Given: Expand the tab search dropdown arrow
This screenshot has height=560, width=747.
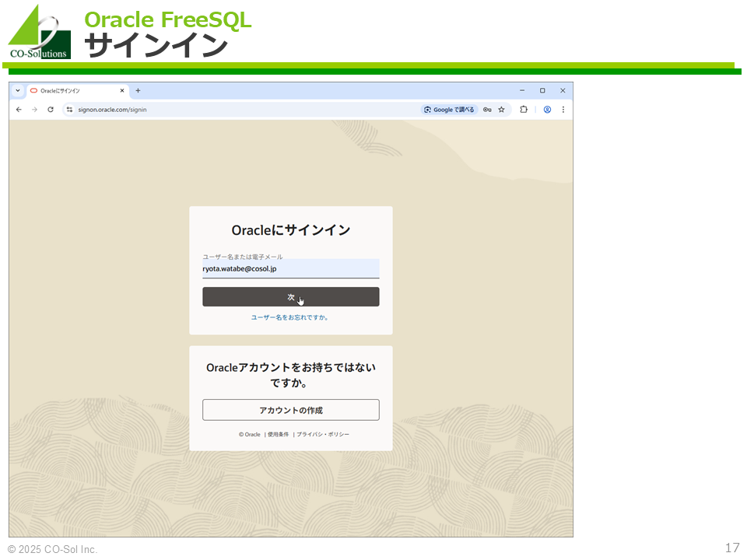Looking at the screenshot, I should tap(18, 90).
